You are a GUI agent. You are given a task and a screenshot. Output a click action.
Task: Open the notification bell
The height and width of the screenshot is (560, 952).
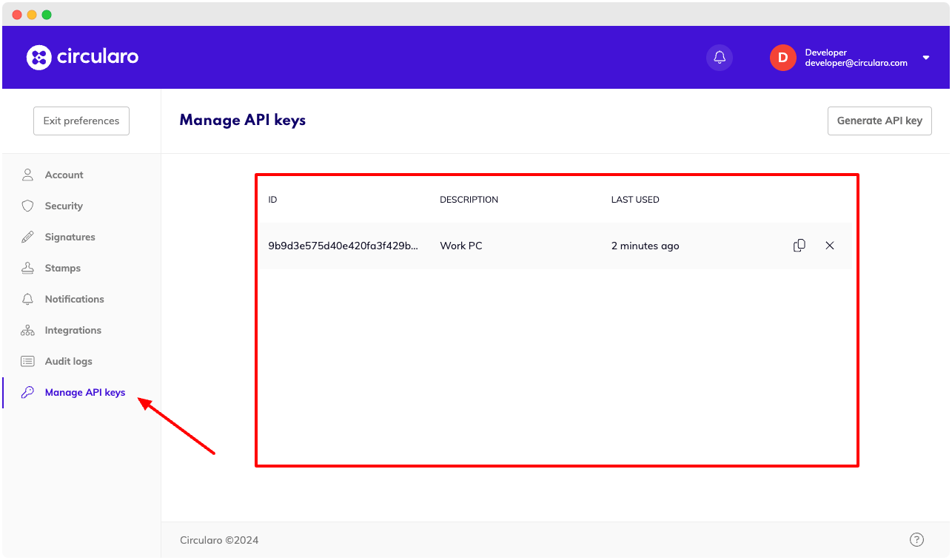tap(719, 57)
